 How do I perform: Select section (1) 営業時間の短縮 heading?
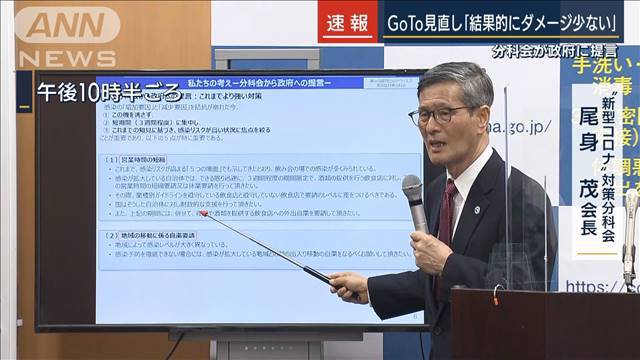(x=136, y=160)
